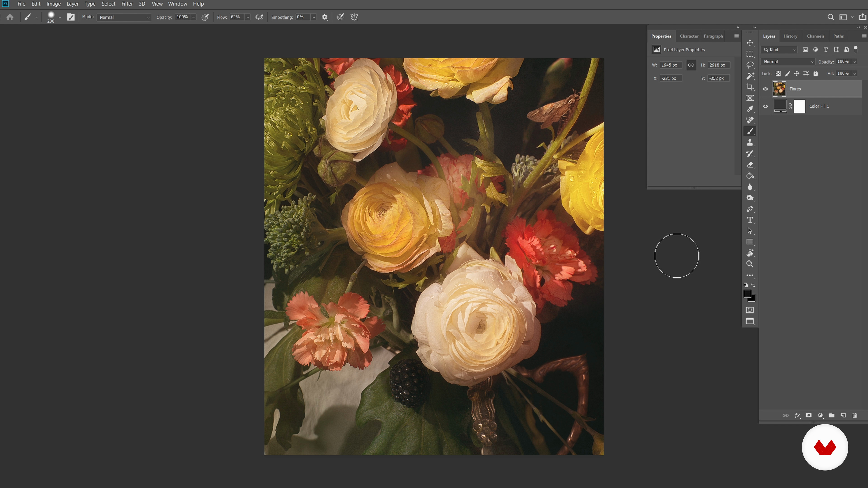Select the Move tool
The image size is (868, 488).
(x=750, y=43)
